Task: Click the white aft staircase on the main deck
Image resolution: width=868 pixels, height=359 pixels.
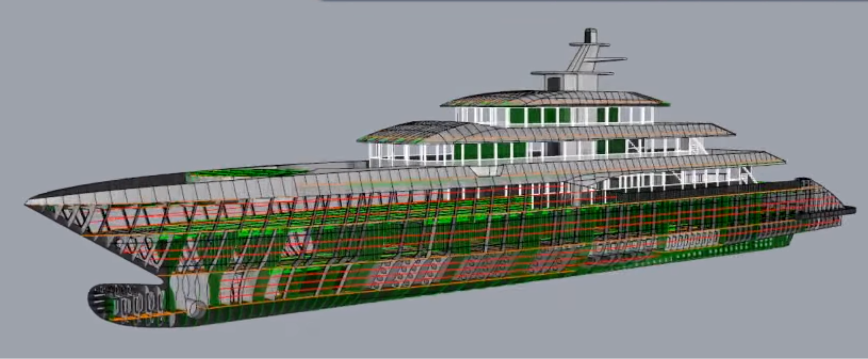Action: (x=748, y=175)
